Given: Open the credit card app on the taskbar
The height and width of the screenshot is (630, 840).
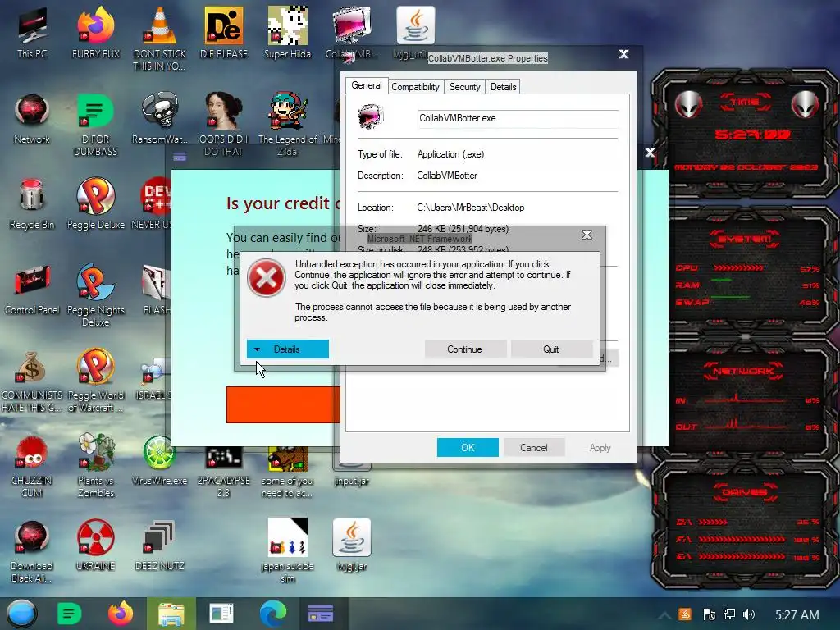Looking at the screenshot, I should click(321, 614).
